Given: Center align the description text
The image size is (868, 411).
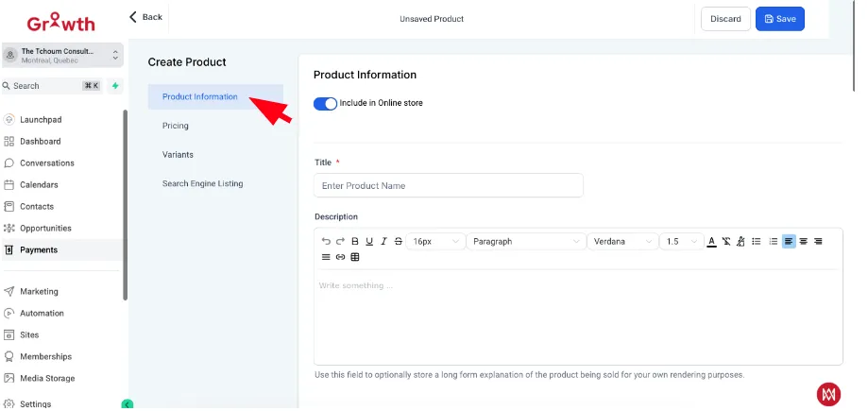Looking at the screenshot, I should click(803, 242).
